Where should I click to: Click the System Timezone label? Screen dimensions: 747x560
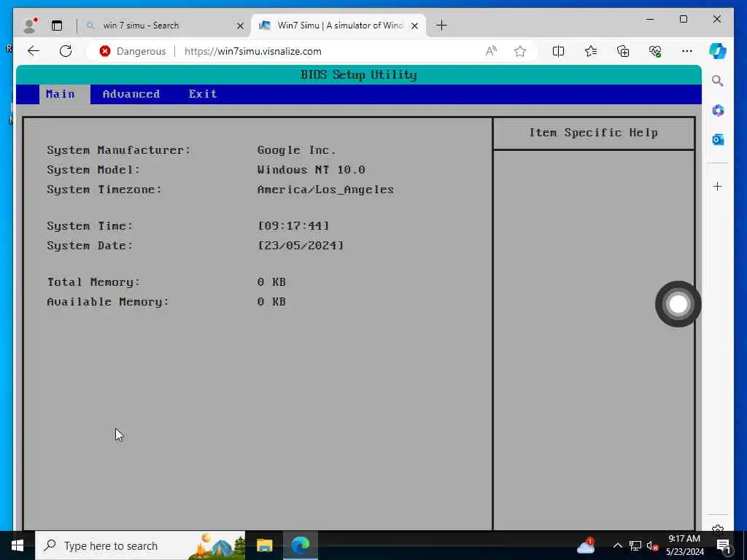click(x=104, y=190)
